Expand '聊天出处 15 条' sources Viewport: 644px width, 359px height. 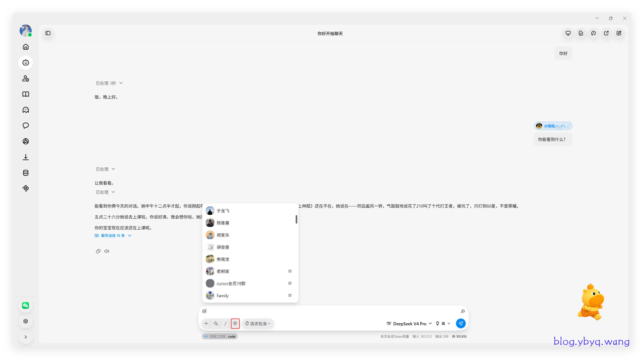click(113, 235)
